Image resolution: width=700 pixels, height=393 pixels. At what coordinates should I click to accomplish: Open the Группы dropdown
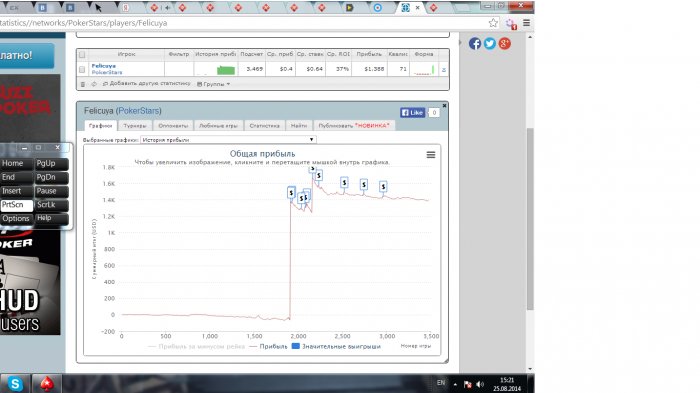tap(213, 84)
